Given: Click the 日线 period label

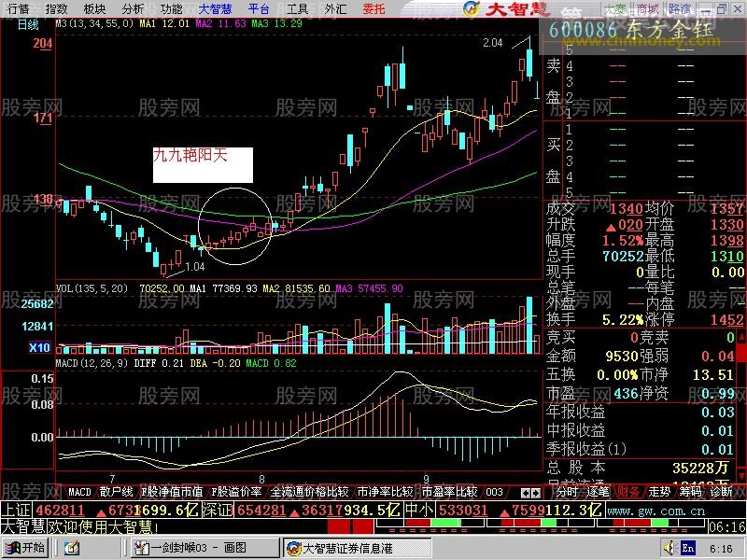Looking at the screenshot, I should (x=28, y=24).
